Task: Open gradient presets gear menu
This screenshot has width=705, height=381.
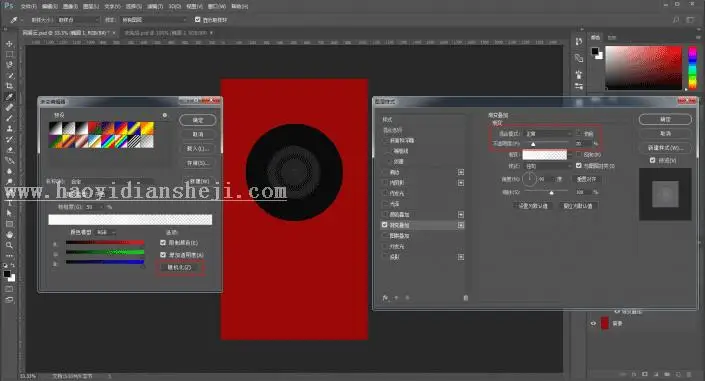Action: click(x=165, y=116)
